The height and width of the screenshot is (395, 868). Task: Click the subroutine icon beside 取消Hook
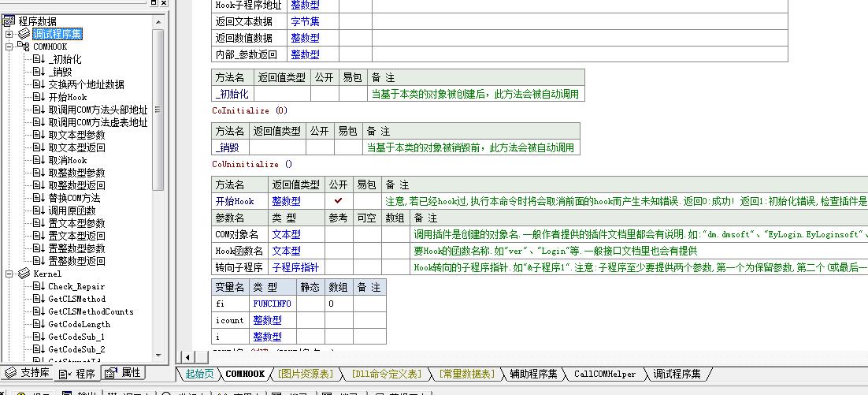click(x=39, y=160)
